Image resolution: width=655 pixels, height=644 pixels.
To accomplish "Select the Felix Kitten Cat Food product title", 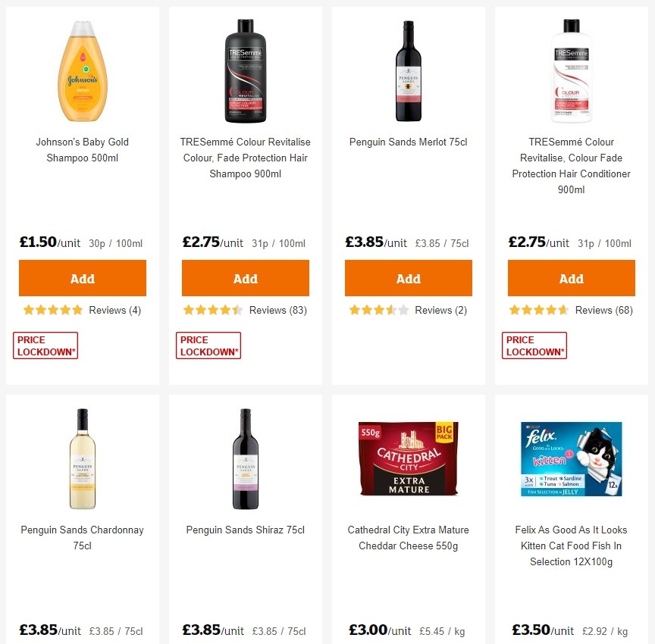I will click(x=571, y=546).
